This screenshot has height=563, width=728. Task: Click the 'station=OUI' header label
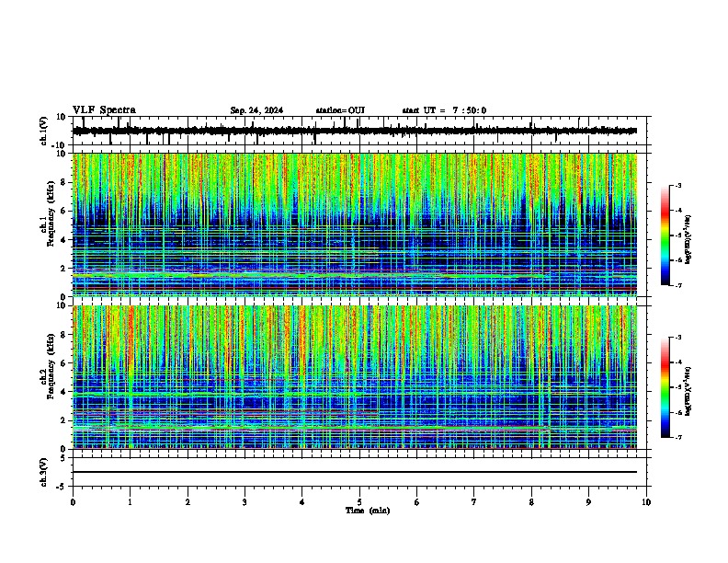[340, 110]
